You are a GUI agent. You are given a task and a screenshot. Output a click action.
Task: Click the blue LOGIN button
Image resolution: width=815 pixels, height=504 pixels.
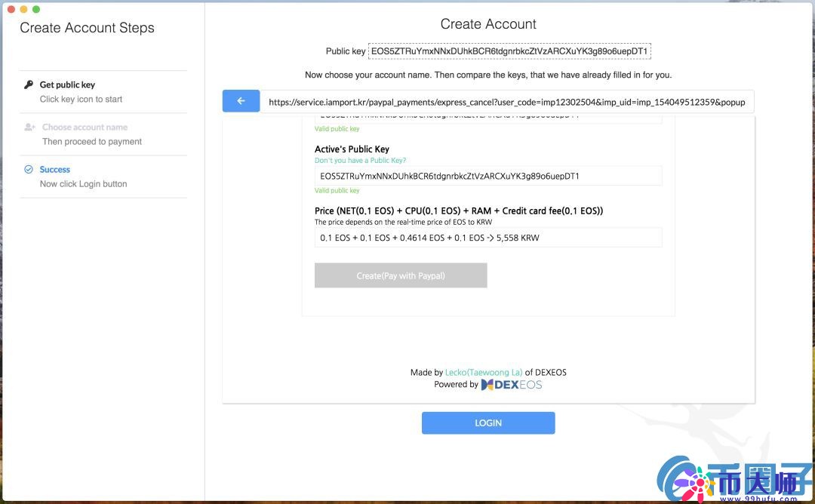pos(488,423)
